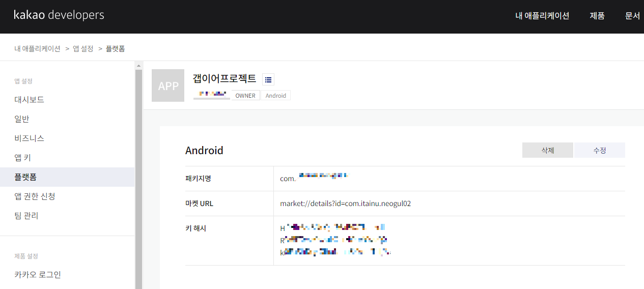The image size is (644, 289).
Task: Open the app list icon beside 갭이어프로젝트
Action: (268, 79)
